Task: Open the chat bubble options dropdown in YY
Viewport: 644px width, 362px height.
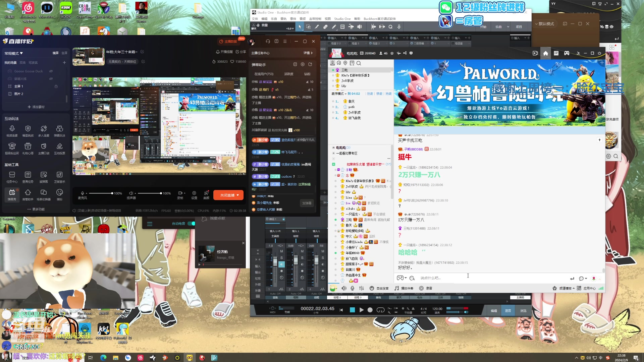Action: click(586, 279)
